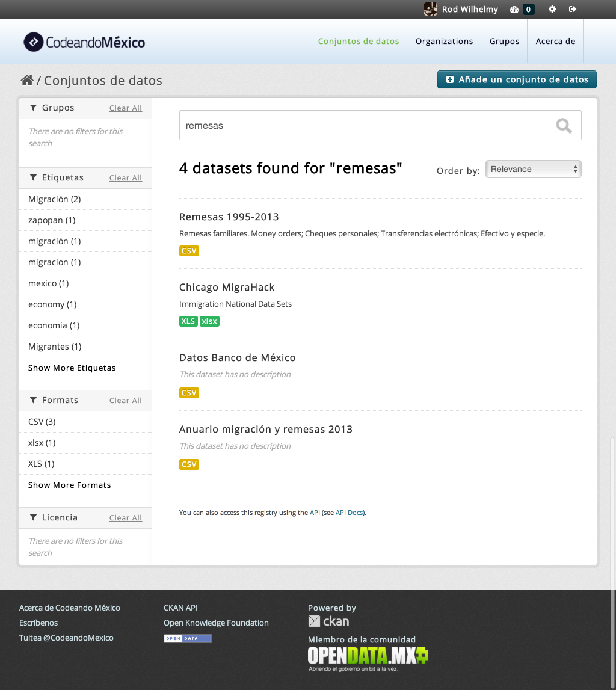Open the Organizations menu item

pyautogui.click(x=444, y=41)
